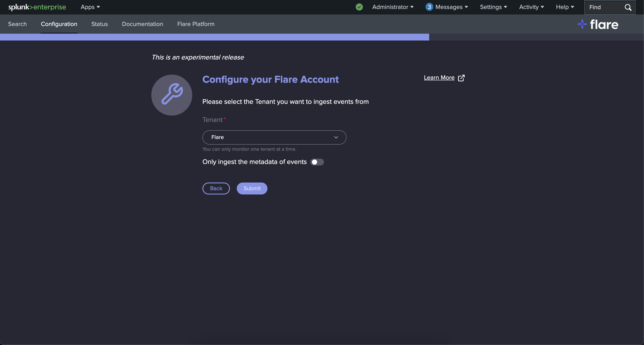Open the Flare Platform tab
This screenshot has width=644, height=345.
(x=196, y=24)
